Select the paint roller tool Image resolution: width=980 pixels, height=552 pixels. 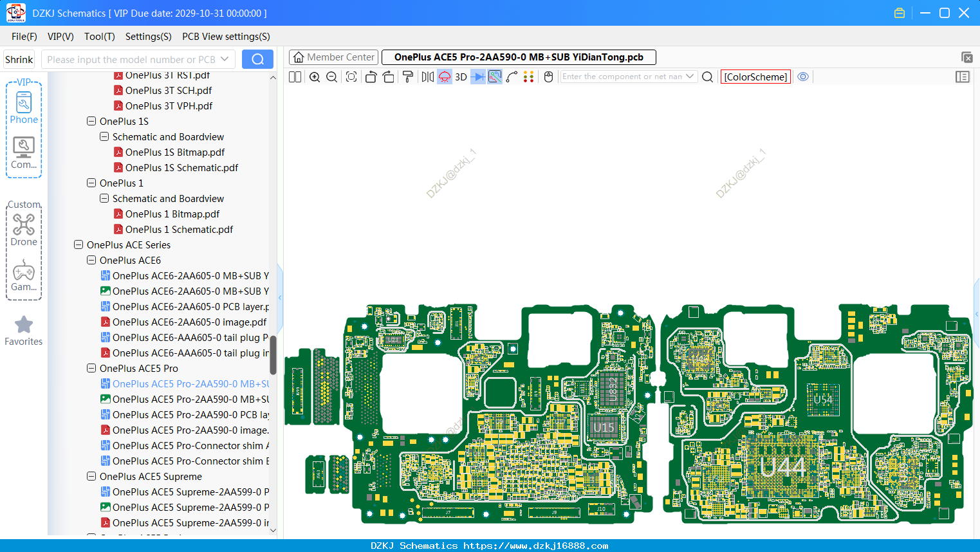coord(408,77)
